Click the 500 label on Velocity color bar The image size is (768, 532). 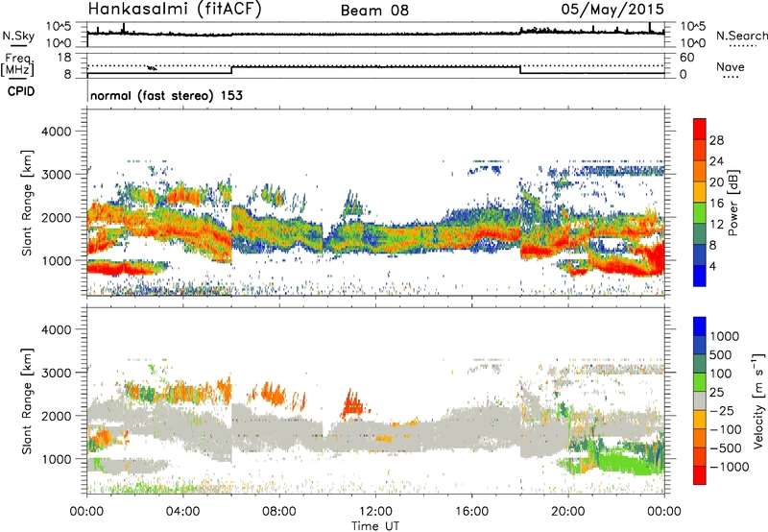pos(721,354)
